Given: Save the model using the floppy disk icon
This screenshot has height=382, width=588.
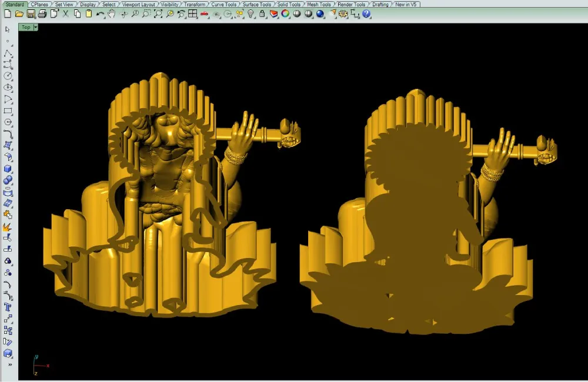Looking at the screenshot, I should pos(31,14).
